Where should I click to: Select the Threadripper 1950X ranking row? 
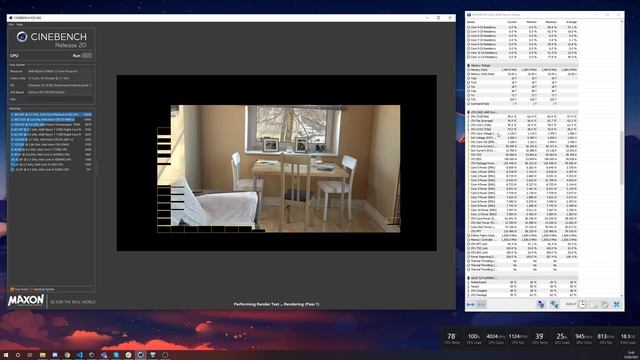tap(51, 124)
